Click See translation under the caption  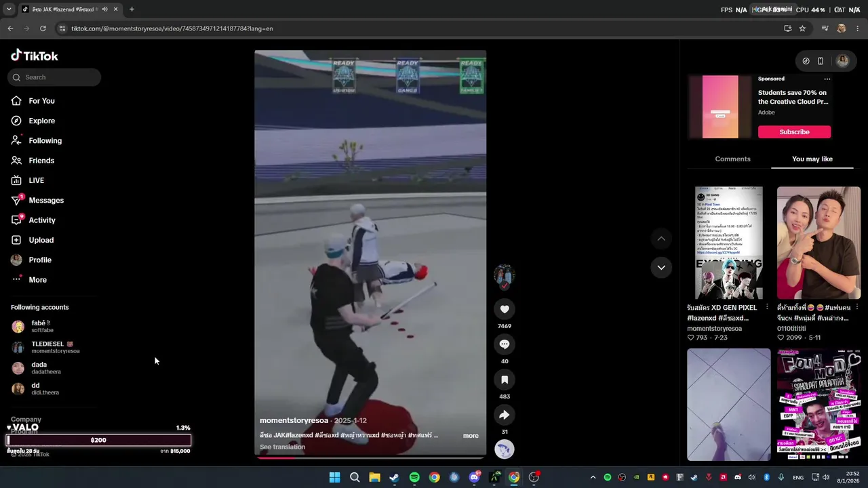(x=282, y=447)
